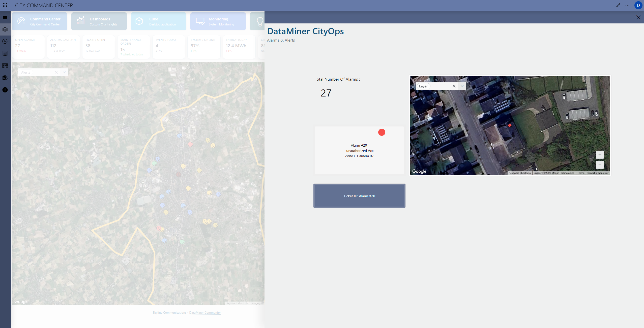Clear the Layer selection with X
Screen dimensions: 644x328
coord(454,86)
